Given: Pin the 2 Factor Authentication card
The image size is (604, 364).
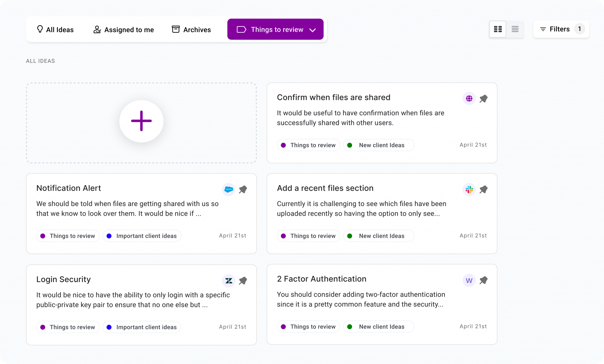Looking at the screenshot, I should [x=483, y=280].
